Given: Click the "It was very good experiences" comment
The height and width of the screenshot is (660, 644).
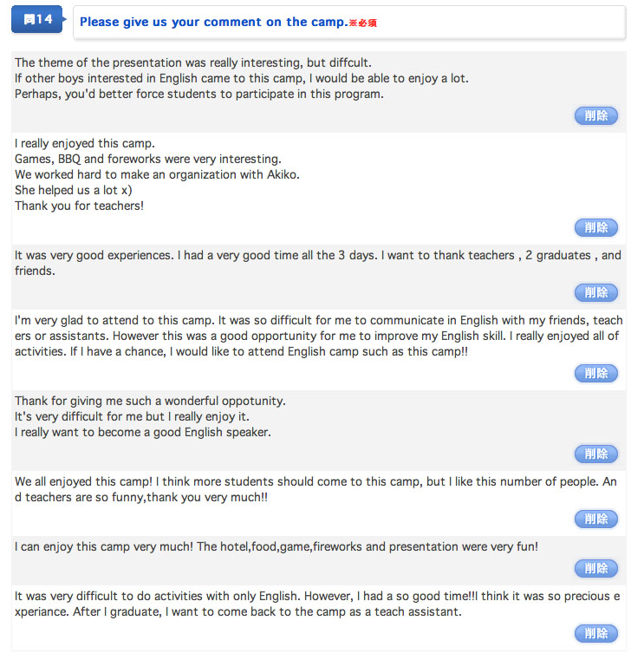Looking at the screenshot, I should tap(317, 263).
